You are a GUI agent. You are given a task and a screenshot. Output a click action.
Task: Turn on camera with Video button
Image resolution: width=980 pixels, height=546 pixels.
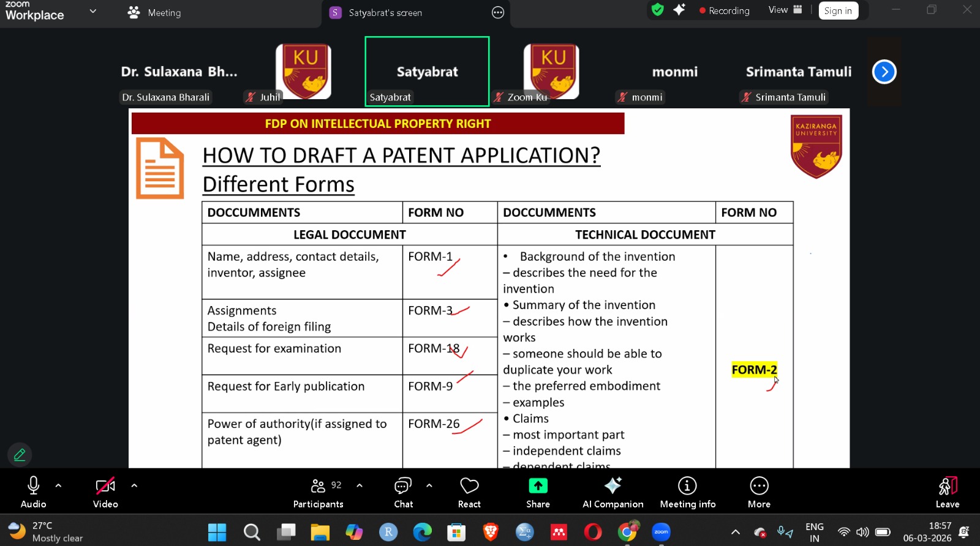(x=105, y=493)
